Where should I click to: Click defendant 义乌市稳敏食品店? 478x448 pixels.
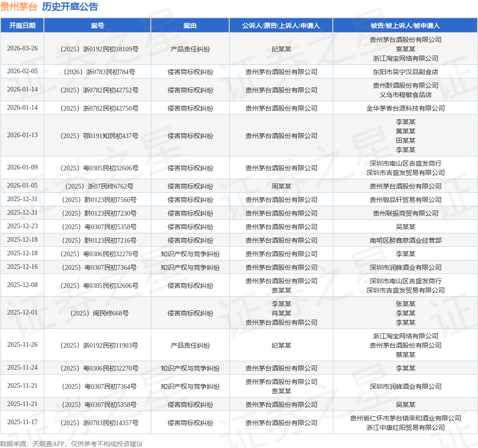pyautogui.click(x=405, y=95)
